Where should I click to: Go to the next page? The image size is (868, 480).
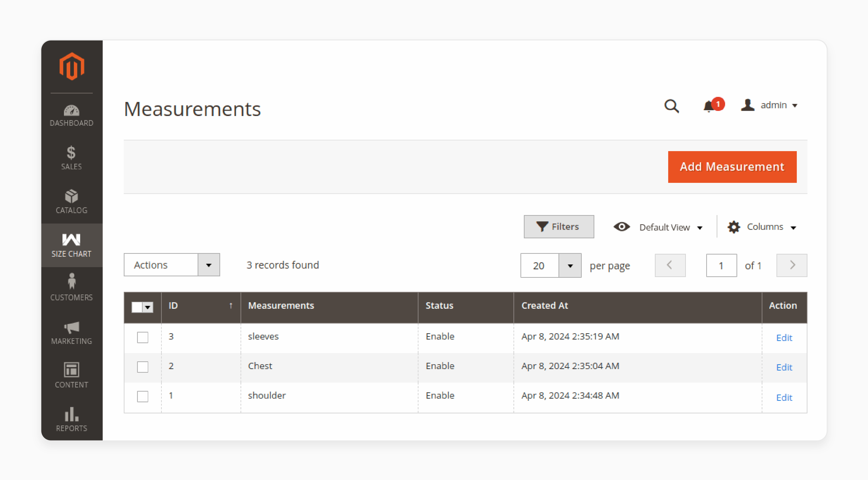(x=791, y=265)
